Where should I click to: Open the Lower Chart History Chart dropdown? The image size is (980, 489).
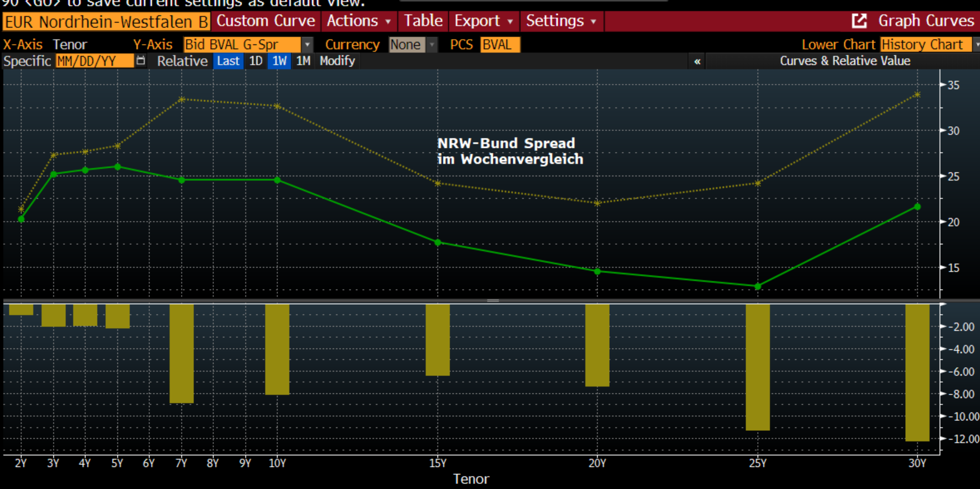click(976, 44)
